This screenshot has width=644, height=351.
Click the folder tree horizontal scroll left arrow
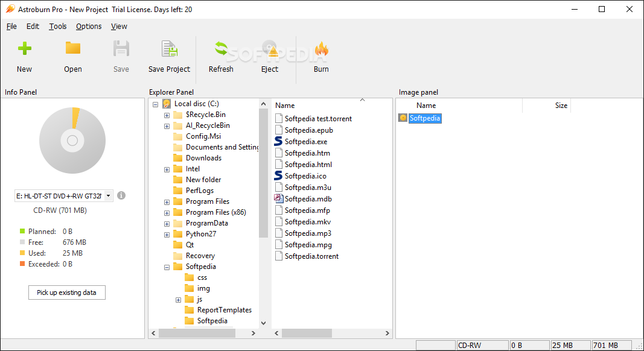154,334
